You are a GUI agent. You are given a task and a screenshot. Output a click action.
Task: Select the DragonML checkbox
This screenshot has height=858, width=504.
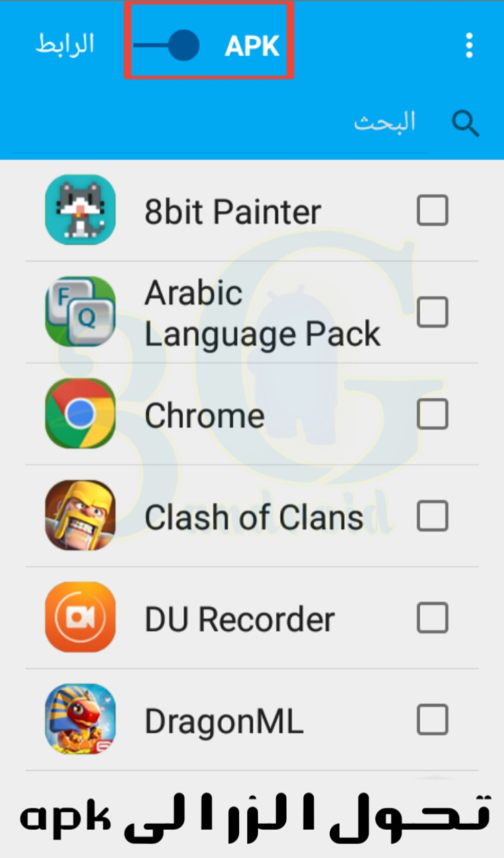[432, 719]
